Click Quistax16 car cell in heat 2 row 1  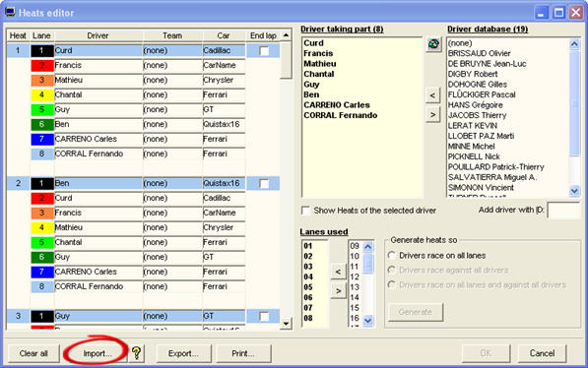point(224,183)
